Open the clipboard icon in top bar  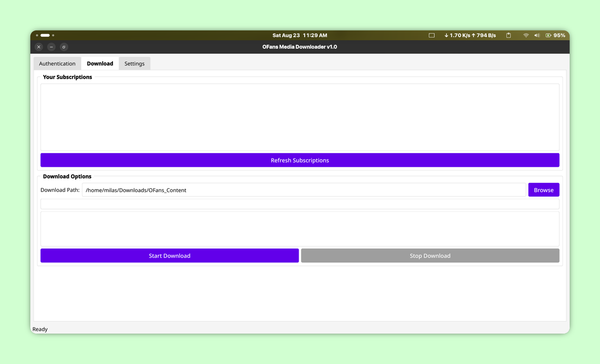pos(509,36)
